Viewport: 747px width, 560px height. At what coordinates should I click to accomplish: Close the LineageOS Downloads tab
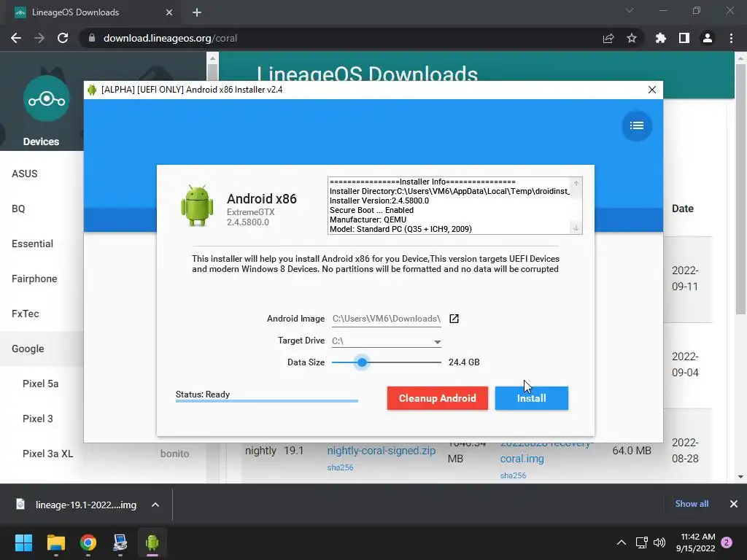coord(169,12)
